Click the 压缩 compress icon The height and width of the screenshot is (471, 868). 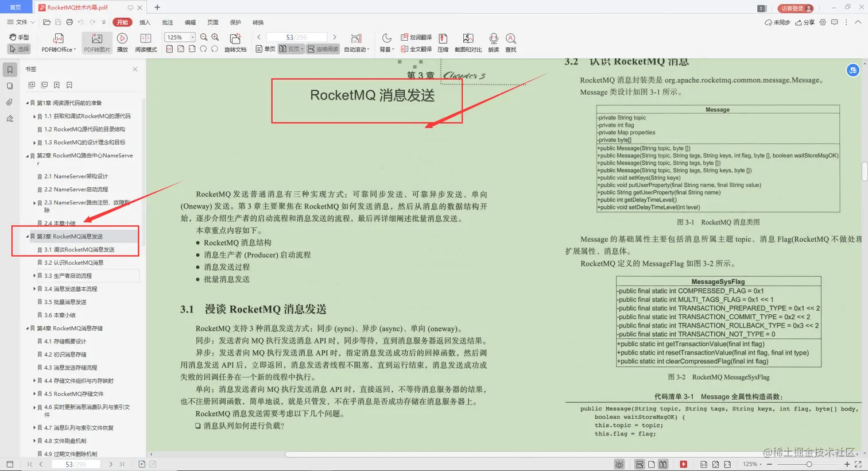click(x=443, y=43)
